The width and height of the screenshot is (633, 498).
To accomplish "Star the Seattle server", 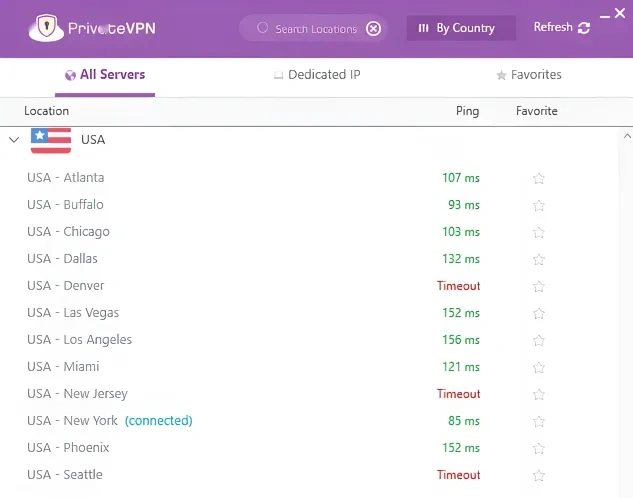I will point(539,475).
